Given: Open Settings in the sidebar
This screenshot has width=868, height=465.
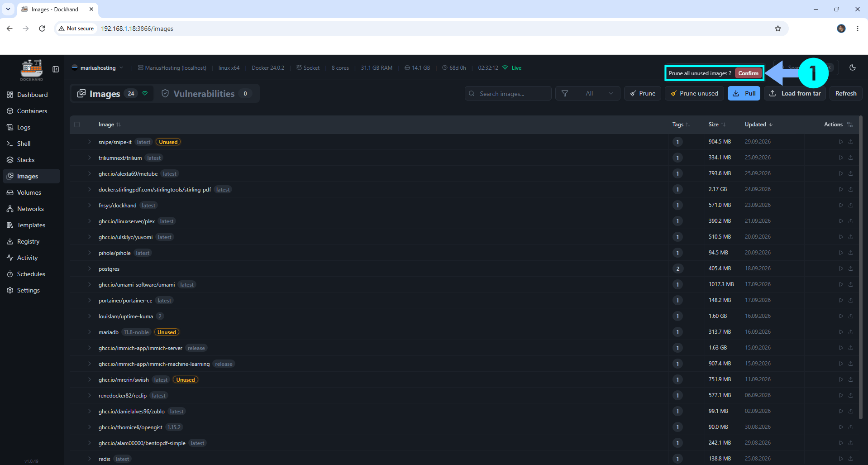Looking at the screenshot, I should (x=32, y=290).
